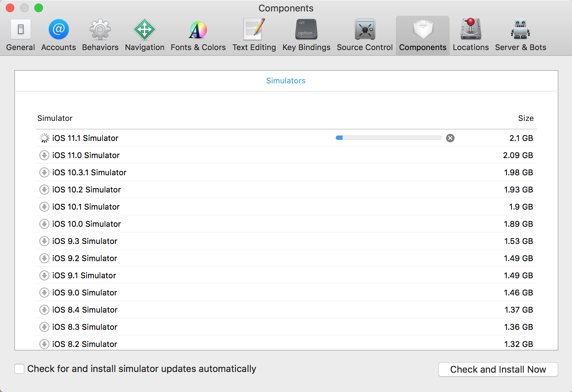Cancel the iOS 11.1 Simulator download
This screenshot has height=392, width=572.
click(x=450, y=138)
